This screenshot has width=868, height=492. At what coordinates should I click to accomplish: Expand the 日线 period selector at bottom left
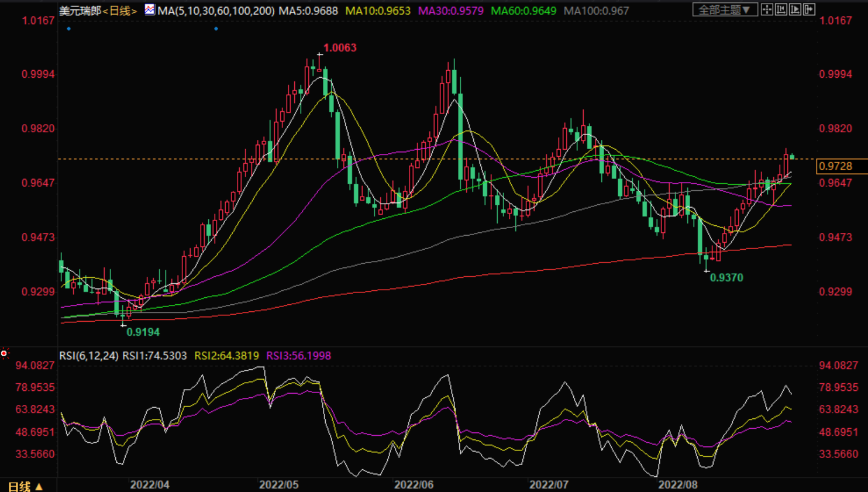click(25, 486)
